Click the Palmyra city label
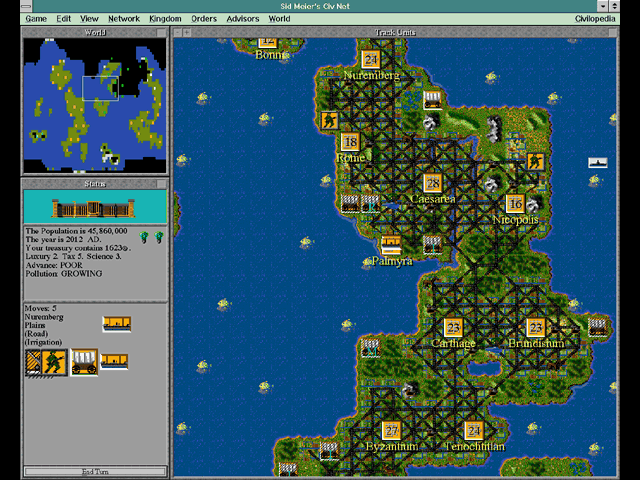Image resolution: width=640 pixels, height=480 pixels. click(x=392, y=261)
